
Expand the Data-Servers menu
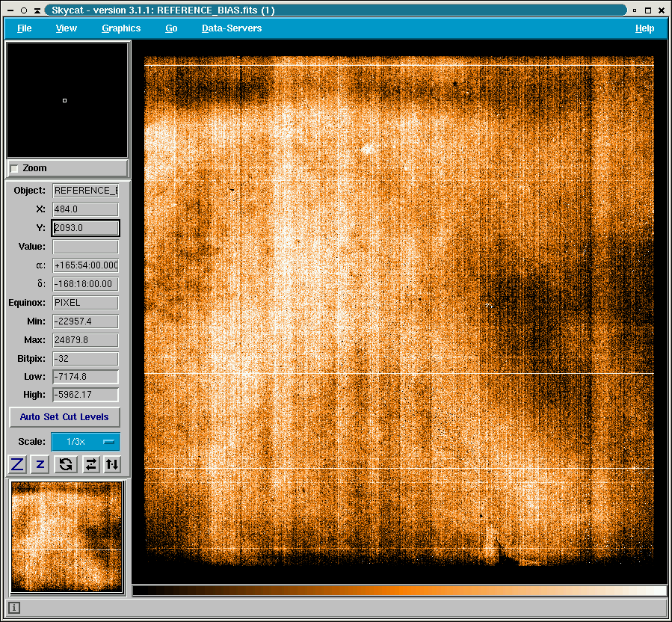click(x=232, y=28)
